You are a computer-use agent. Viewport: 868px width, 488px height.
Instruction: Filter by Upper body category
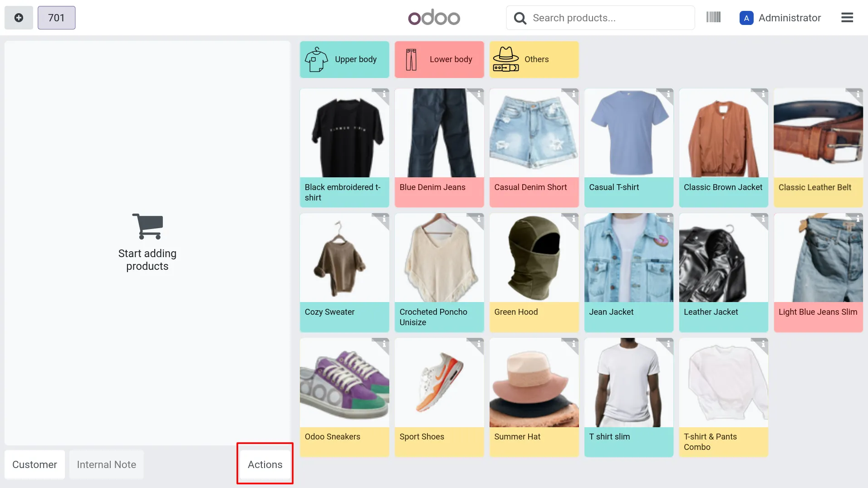click(x=344, y=59)
